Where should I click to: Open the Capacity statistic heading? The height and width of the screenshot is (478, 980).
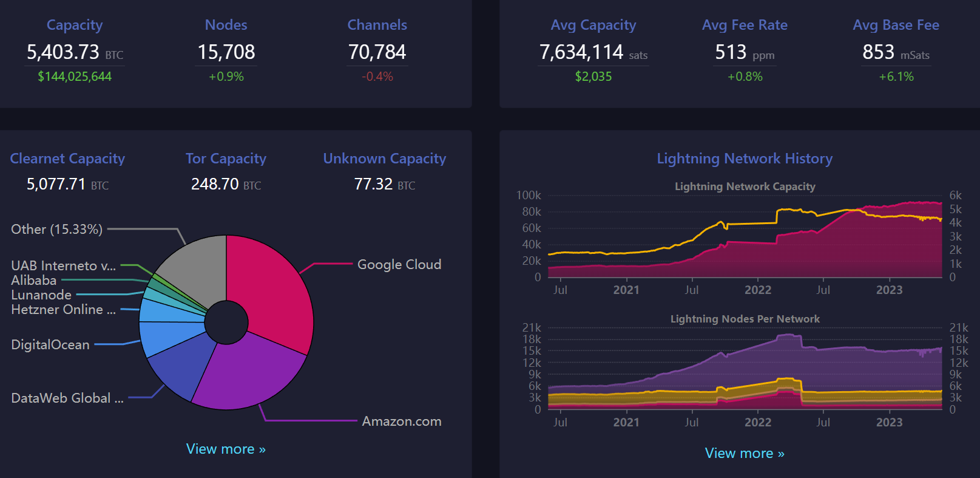click(x=75, y=25)
